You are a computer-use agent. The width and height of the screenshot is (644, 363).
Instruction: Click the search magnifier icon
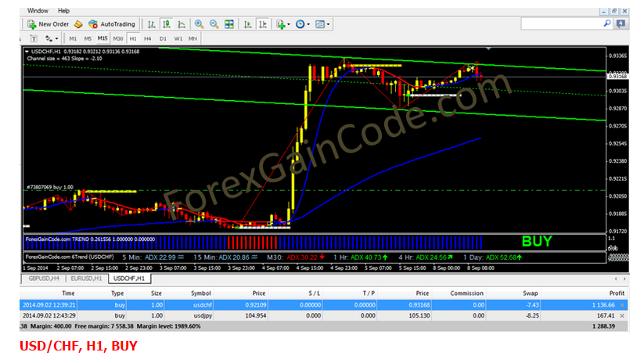tap(606, 23)
